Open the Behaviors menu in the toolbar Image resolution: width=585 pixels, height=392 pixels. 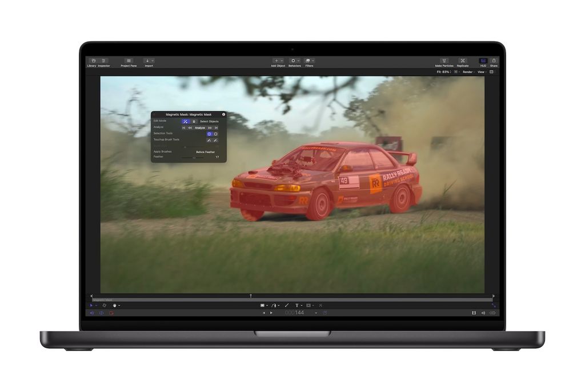click(298, 61)
